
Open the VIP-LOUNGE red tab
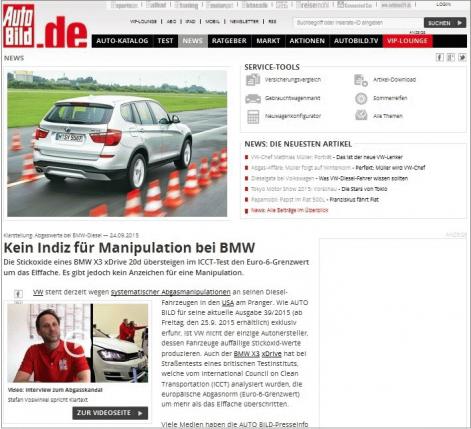pos(407,41)
